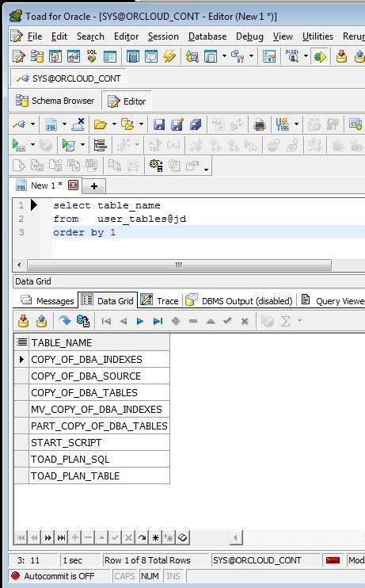Screen dimensions: 365x588
Task: Expand dropdown next to execute statement icon
Action: 32,145
